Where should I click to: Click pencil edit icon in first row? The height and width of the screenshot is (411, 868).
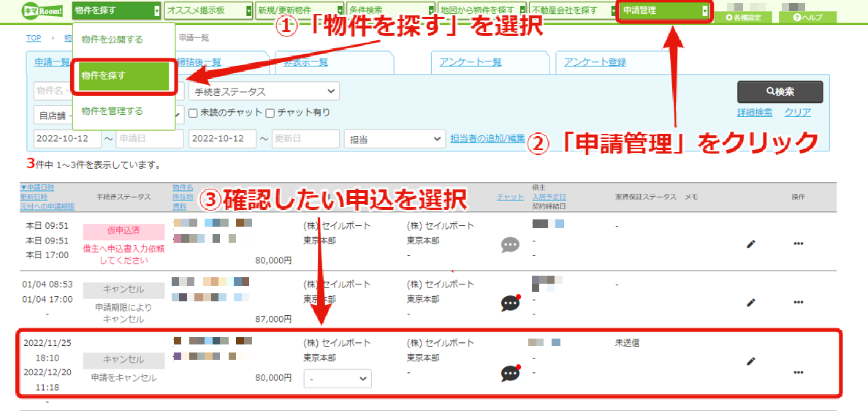(x=750, y=244)
